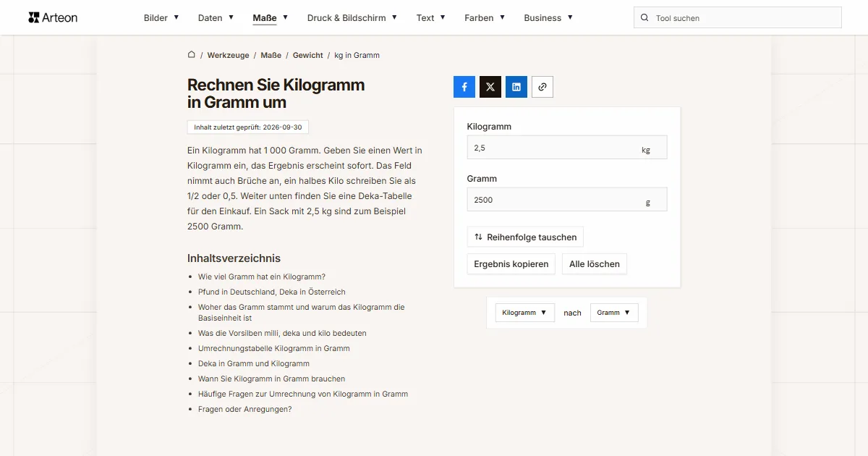Click the search magnifier icon
The width and height of the screenshot is (868, 456).
[x=644, y=17]
